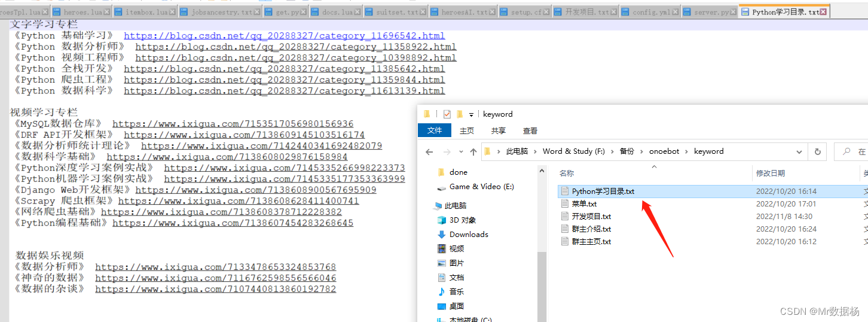Close the Python学习目录.txt editor tab

point(823,12)
